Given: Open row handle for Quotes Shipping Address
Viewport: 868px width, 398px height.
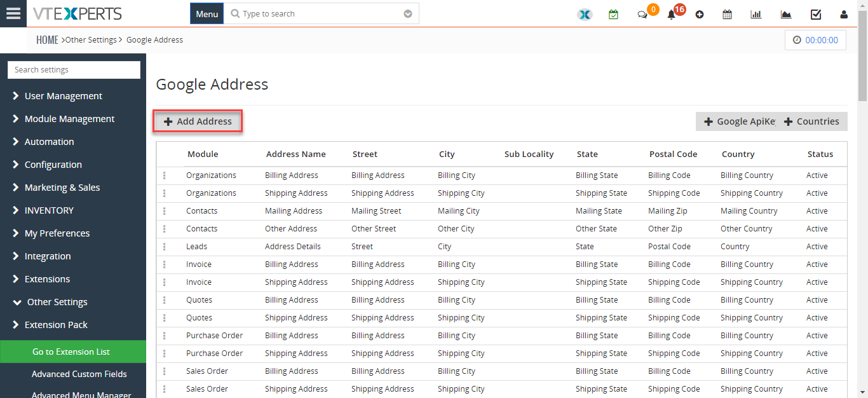Looking at the screenshot, I should coord(165,318).
